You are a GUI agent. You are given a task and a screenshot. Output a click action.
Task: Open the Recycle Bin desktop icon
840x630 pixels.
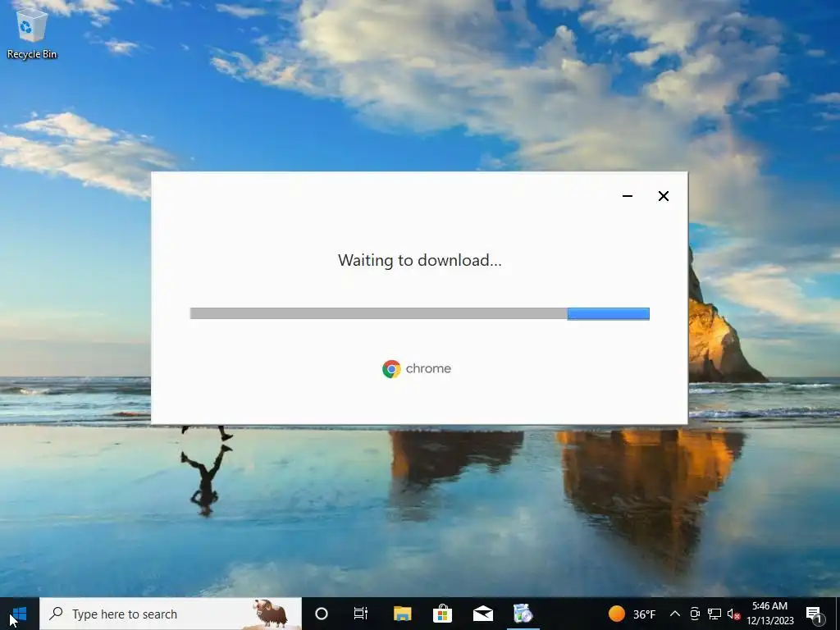coord(32,32)
